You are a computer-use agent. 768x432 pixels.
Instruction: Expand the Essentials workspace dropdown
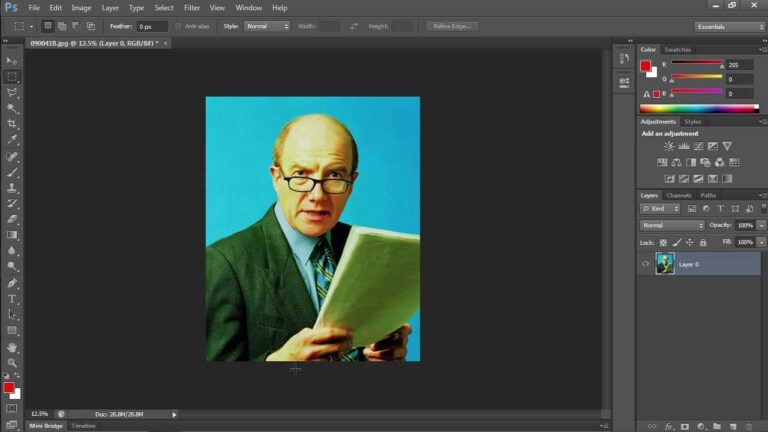pos(729,26)
